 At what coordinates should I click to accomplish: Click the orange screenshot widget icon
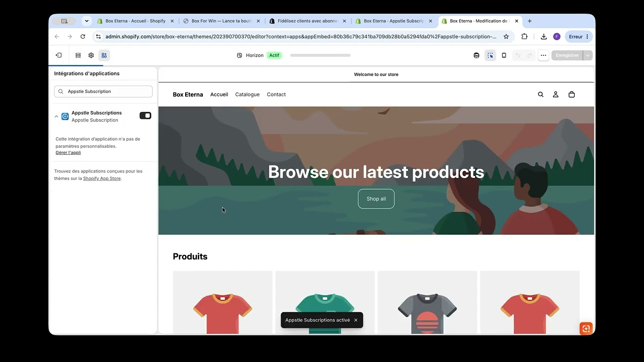click(x=586, y=328)
